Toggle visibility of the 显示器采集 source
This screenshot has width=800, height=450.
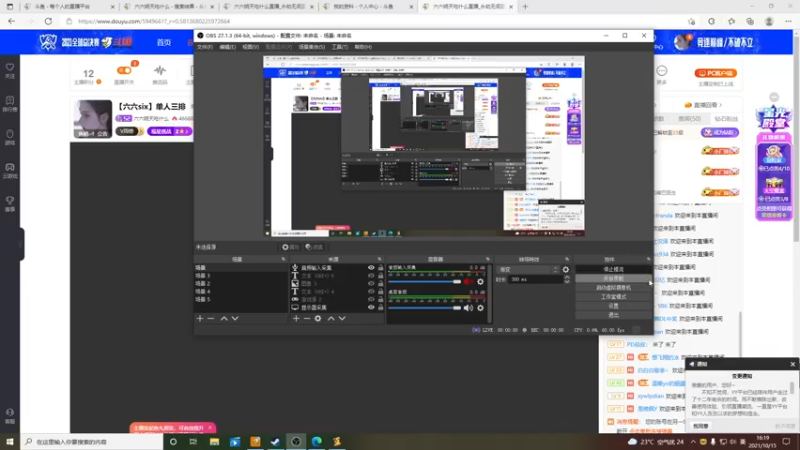pos(371,307)
